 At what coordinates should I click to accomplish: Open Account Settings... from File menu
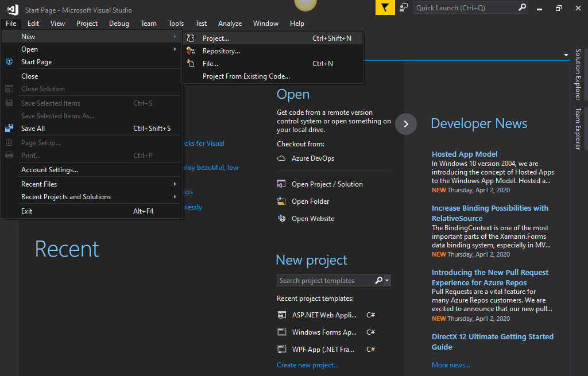coord(92,170)
